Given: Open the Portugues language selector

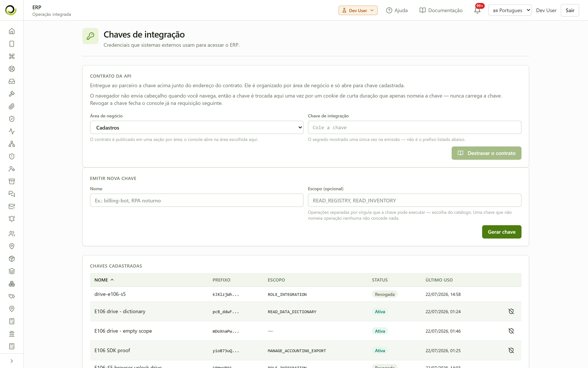Looking at the screenshot, I should coord(510,10).
